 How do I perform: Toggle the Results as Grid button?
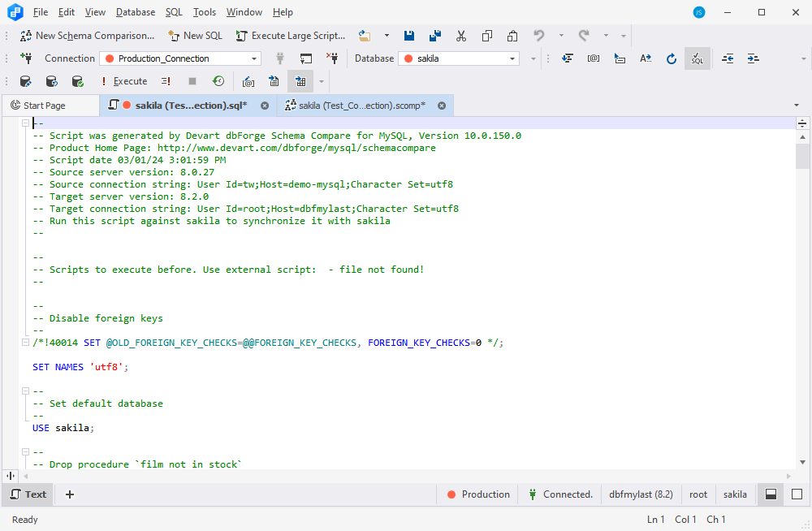tap(300, 81)
